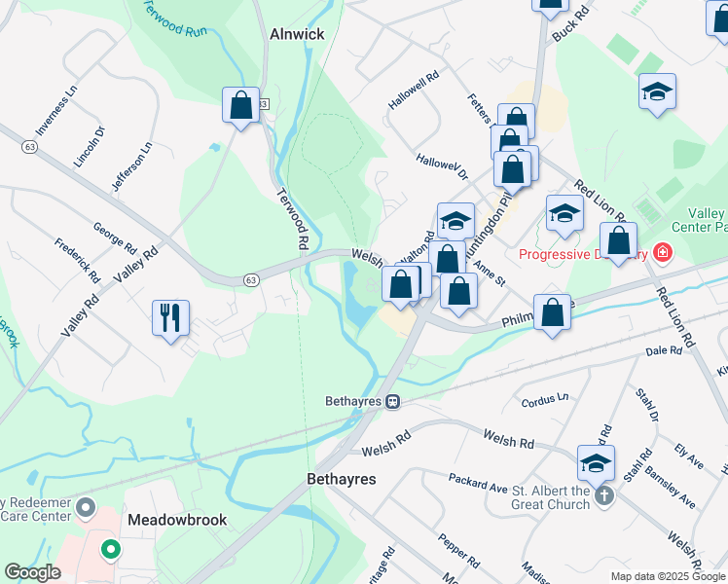This screenshot has height=584, width=728.
Task: Click the Bethayres neighborhood label
Action: [342, 479]
